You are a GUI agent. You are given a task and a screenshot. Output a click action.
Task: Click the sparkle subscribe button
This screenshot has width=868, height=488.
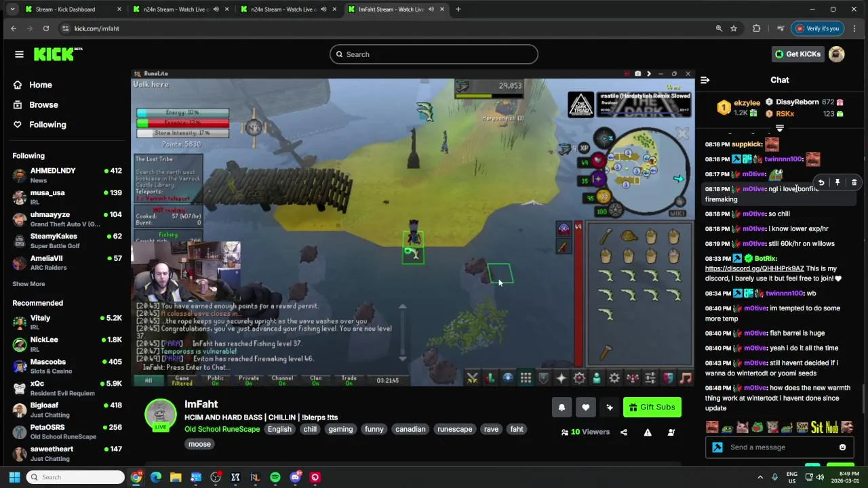pyautogui.click(x=609, y=407)
